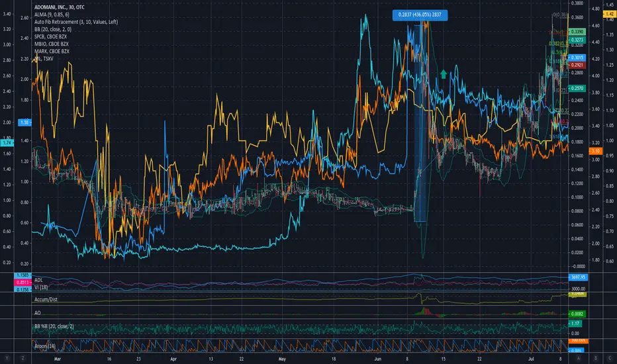Click the BB %B (20, close, 2) label
Image resolution: width=617 pixels, height=364 pixels.
[54, 327]
